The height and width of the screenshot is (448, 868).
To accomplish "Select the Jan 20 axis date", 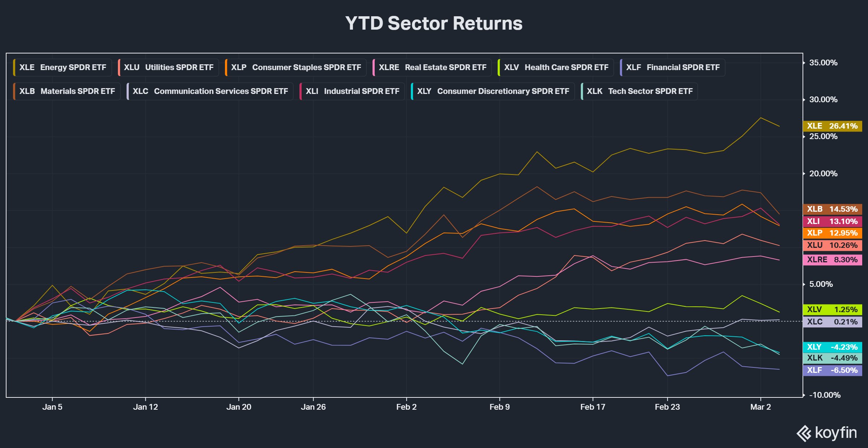I will [x=239, y=407].
